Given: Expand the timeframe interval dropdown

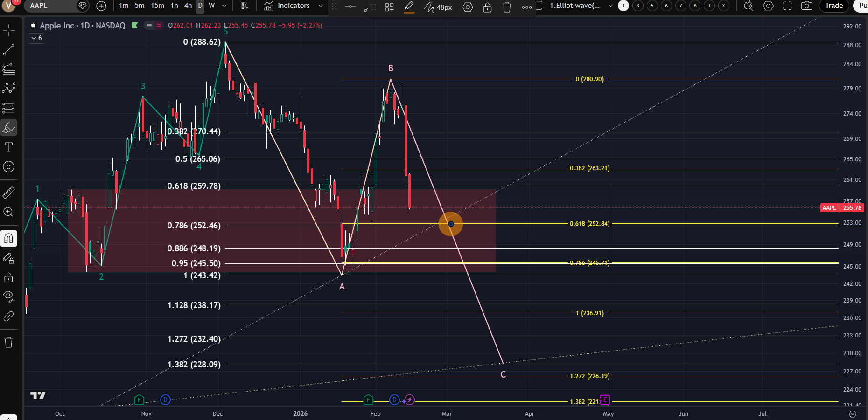Looking at the screenshot, I should (224, 6).
